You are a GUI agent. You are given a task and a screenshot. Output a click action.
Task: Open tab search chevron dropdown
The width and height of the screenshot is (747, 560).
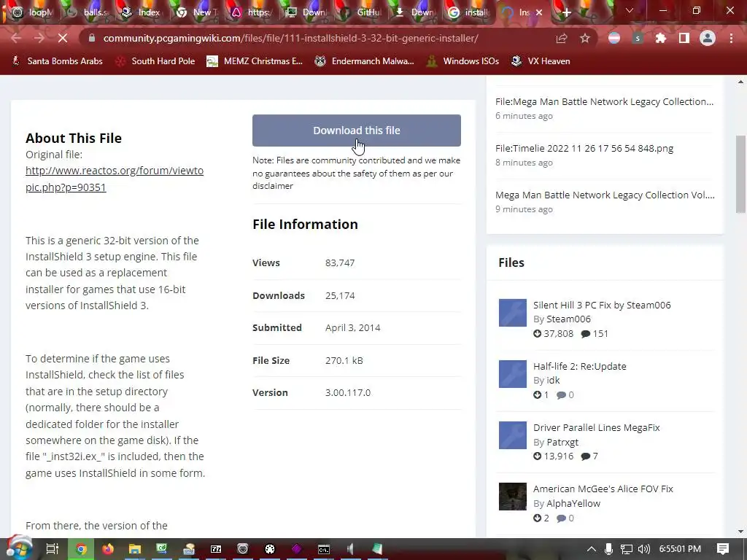(630, 10)
